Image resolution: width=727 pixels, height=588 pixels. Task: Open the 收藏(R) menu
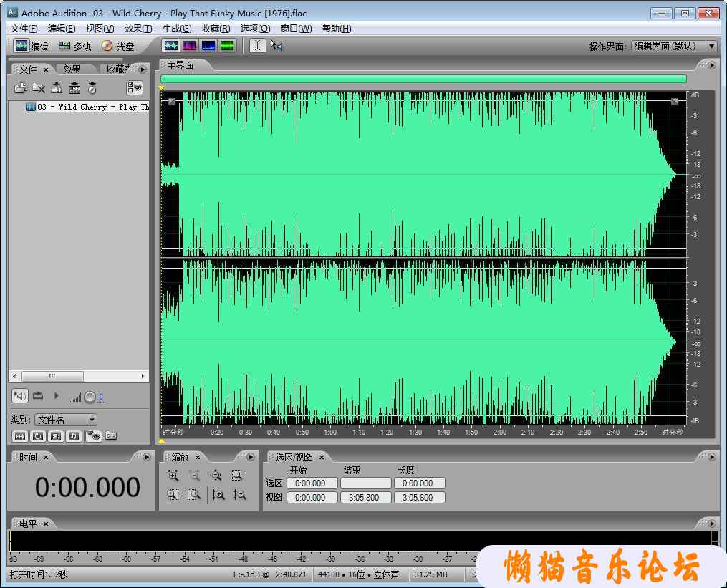216,29
